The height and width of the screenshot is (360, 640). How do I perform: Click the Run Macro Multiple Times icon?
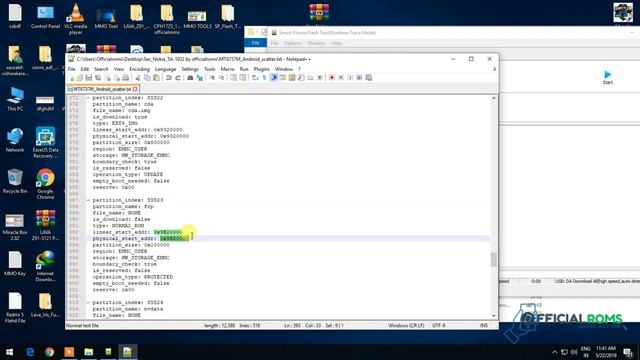pyautogui.click(x=359, y=78)
